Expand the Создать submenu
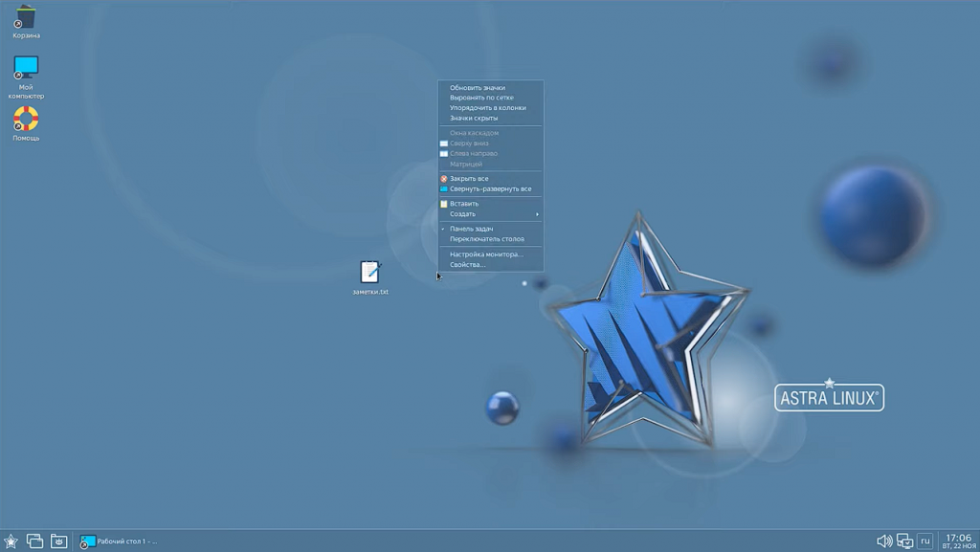Screen dimensions: 980x552 pyautogui.click(x=491, y=214)
